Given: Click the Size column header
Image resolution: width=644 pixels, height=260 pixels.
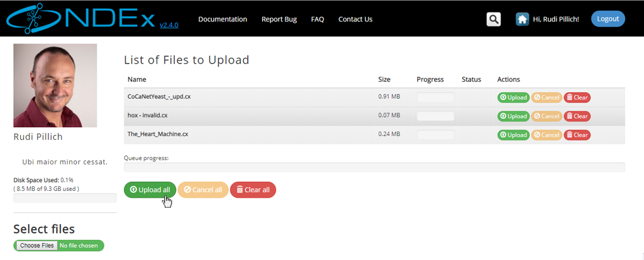Looking at the screenshot, I should tap(384, 79).
